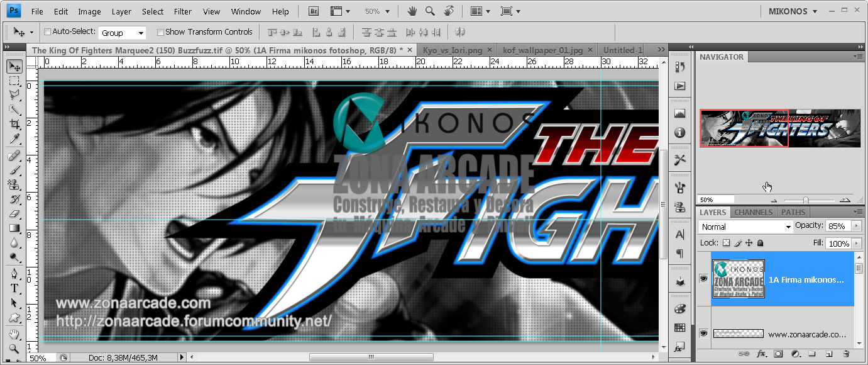Select the Clone Stamp tool
Screen dimensions: 868x365
click(14, 185)
